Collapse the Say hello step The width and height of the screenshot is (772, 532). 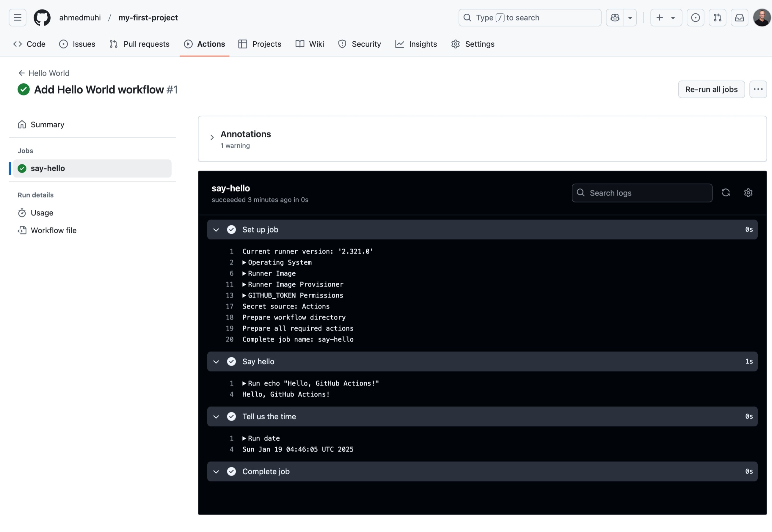[482, 361]
